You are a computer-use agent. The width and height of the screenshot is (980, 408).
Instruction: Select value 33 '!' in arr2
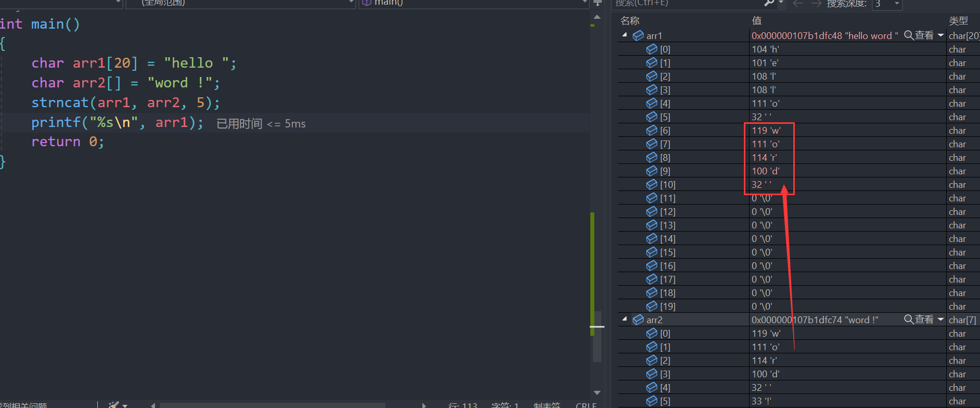click(762, 401)
